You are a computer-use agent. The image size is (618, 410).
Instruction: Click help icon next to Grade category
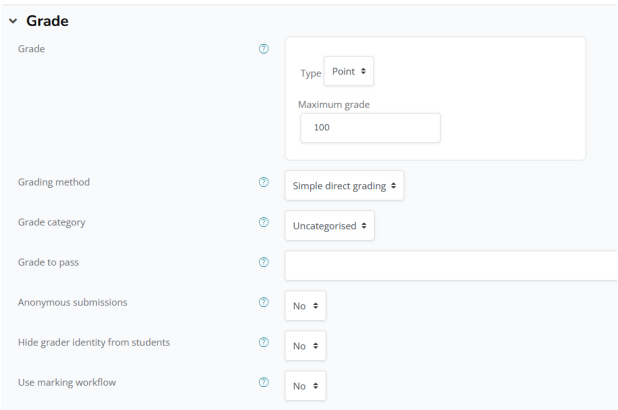pyautogui.click(x=264, y=223)
